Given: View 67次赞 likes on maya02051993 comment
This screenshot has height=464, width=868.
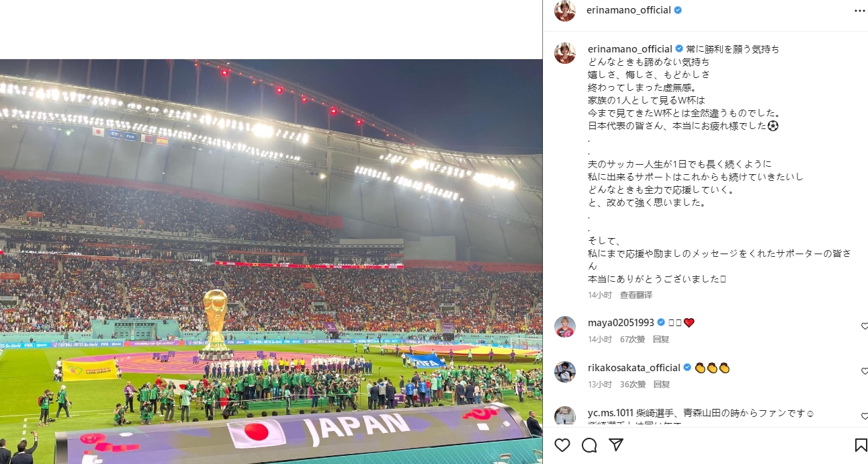Looking at the screenshot, I should click(632, 340).
